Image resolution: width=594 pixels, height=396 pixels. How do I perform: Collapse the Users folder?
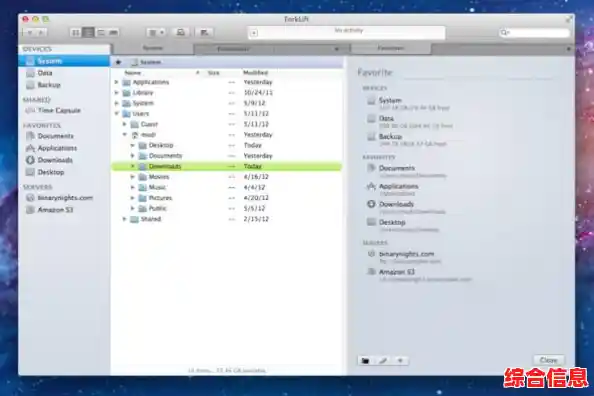(117, 113)
